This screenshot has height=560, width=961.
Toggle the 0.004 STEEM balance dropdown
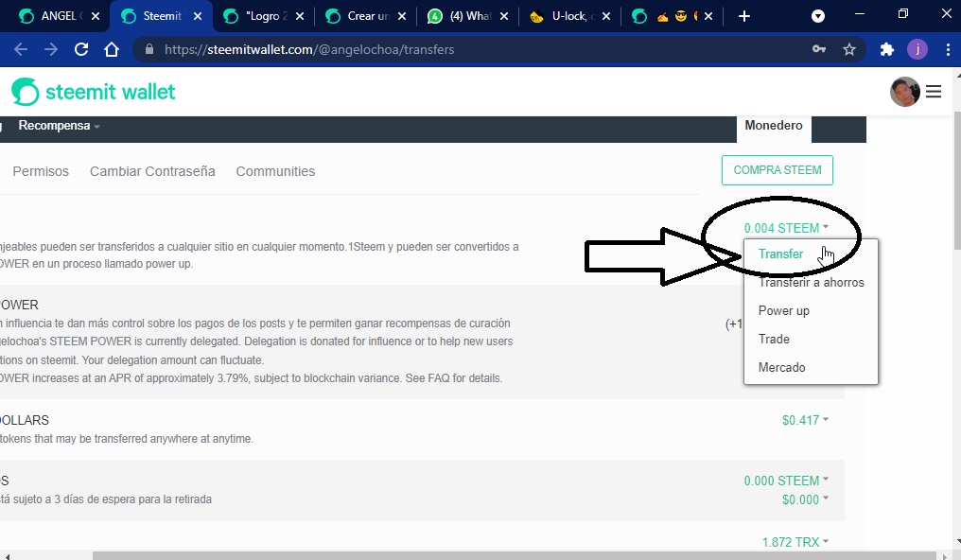786,228
